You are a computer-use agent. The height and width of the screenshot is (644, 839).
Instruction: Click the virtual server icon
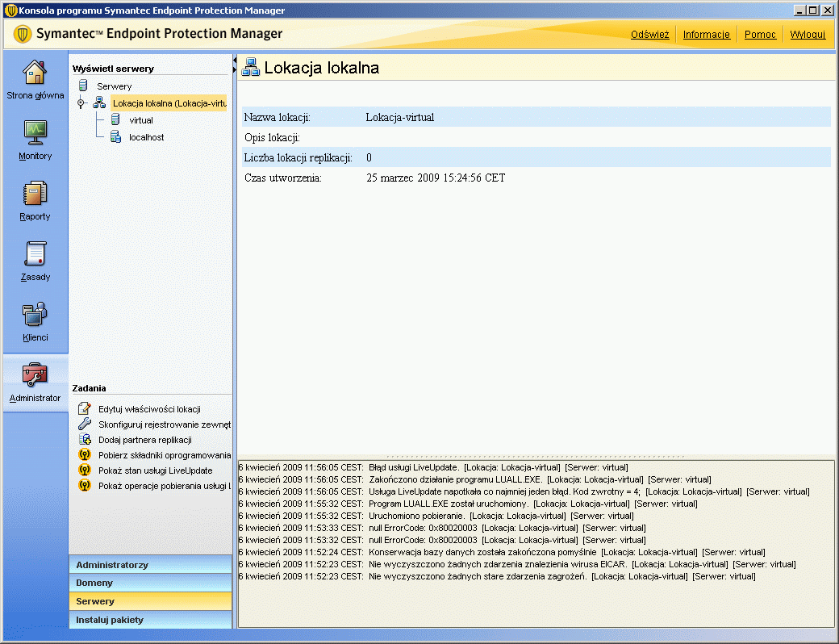[115, 120]
